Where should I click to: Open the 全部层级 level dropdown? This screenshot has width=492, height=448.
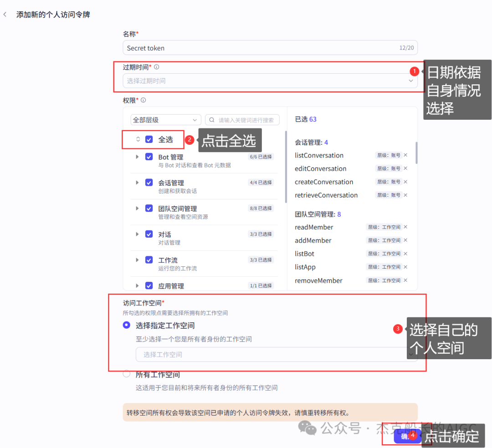coord(166,120)
